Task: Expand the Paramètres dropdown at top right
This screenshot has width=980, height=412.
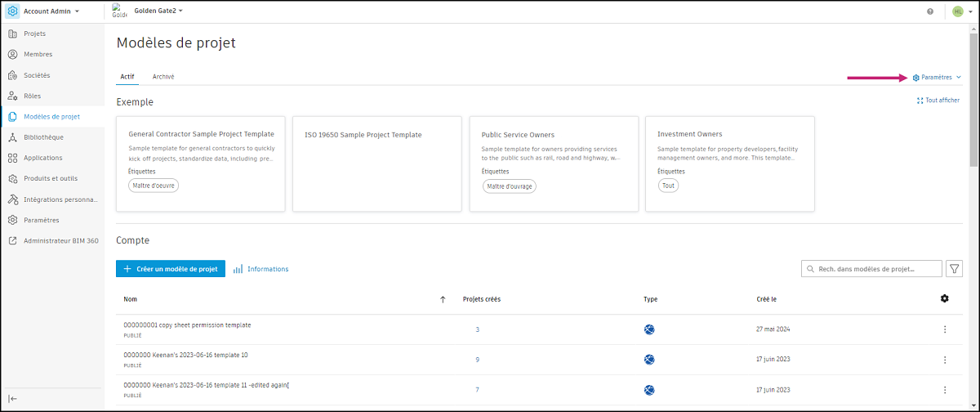Action: 937,78
